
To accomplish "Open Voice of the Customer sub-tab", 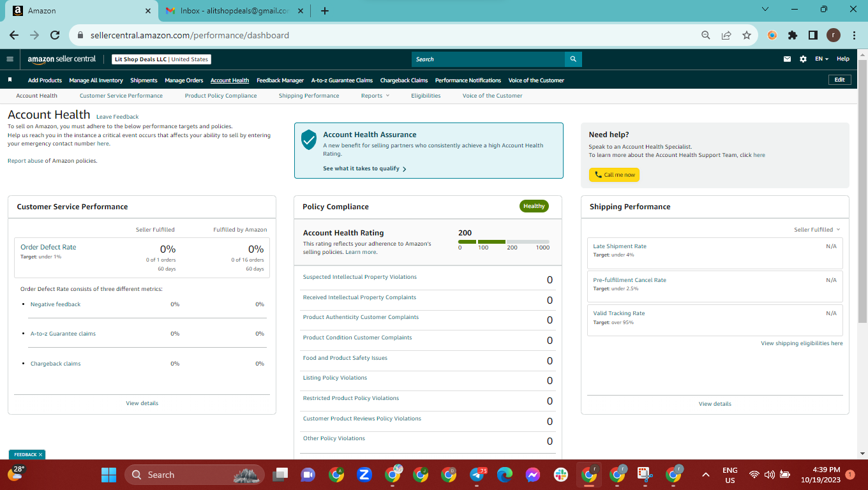I will tap(492, 96).
